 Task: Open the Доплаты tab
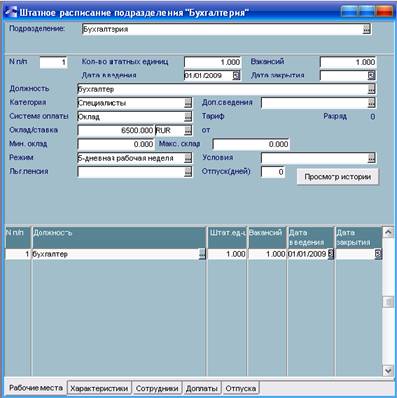coord(202,388)
